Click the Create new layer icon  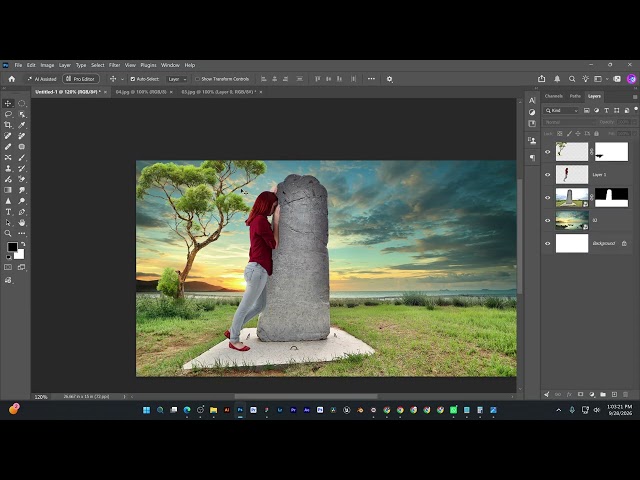coord(614,394)
